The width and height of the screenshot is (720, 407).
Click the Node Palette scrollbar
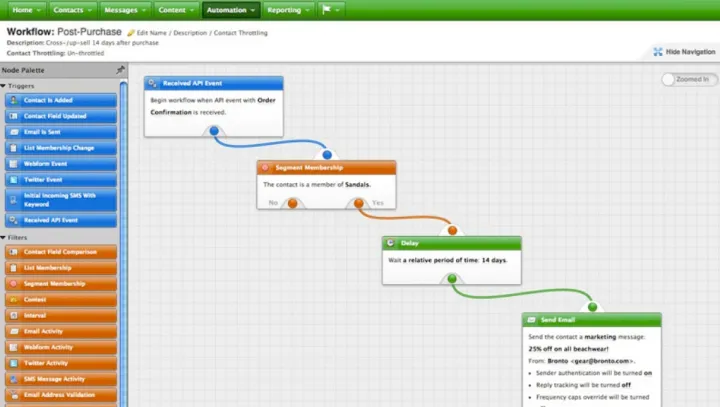123,243
